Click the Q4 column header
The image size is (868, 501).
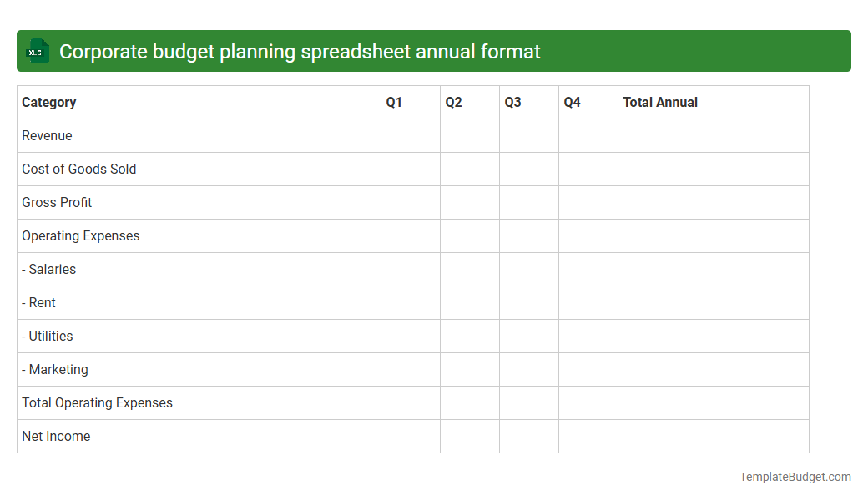click(570, 102)
